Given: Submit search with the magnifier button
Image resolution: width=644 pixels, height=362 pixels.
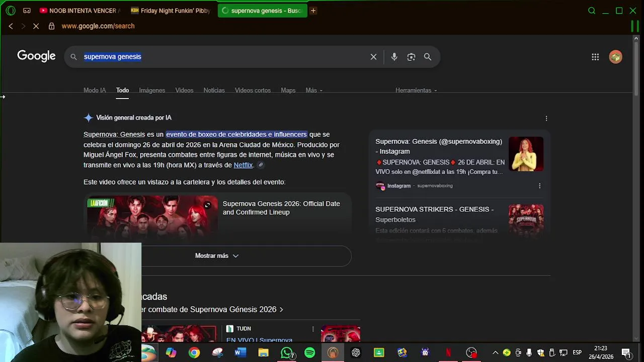Looking at the screenshot, I should [428, 57].
